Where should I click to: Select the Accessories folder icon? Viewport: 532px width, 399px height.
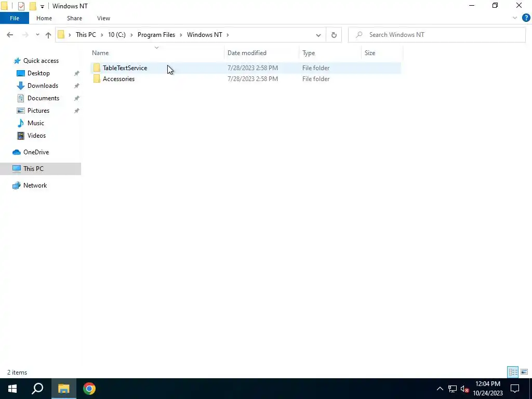pyautogui.click(x=97, y=79)
